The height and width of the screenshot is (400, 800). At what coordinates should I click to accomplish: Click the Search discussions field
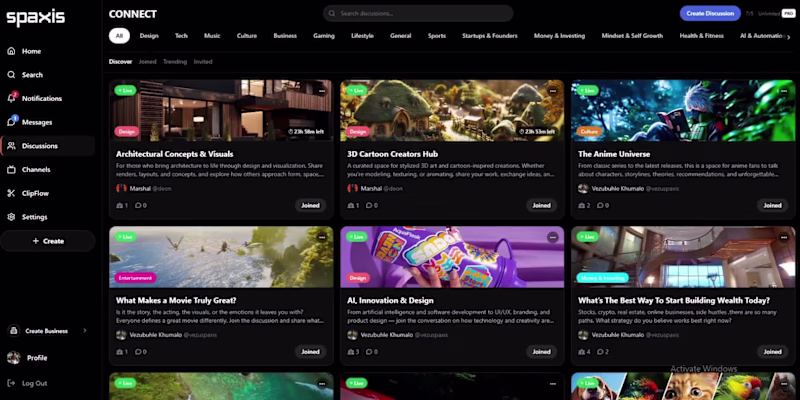coord(418,13)
